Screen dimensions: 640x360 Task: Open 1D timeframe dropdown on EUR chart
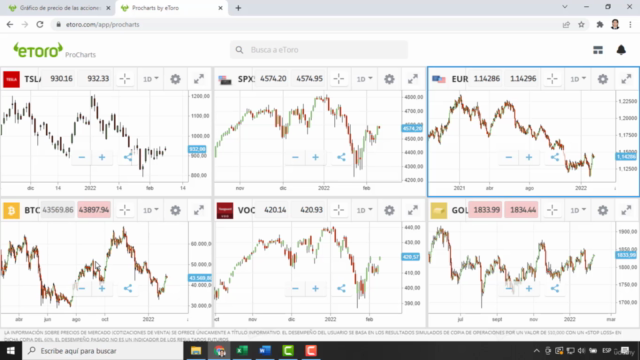pyautogui.click(x=578, y=79)
